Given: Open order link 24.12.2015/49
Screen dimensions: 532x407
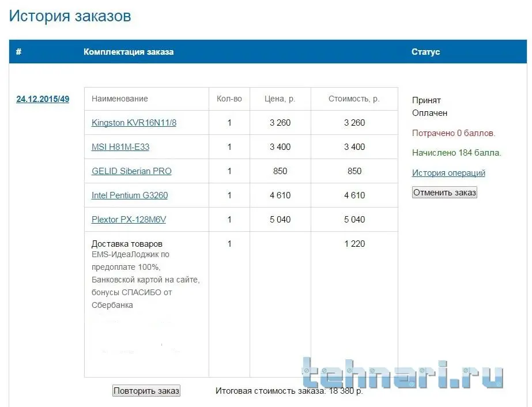Looking at the screenshot, I should pyautogui.click(x=43, y=99).
